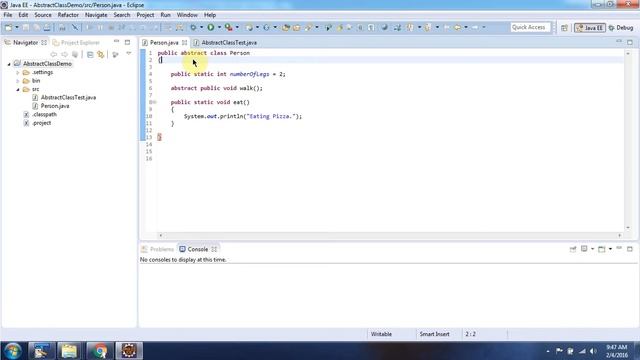Screen dimensions: 640x360
Task: Open the Back navigation history dropdown
Action: 466,27
